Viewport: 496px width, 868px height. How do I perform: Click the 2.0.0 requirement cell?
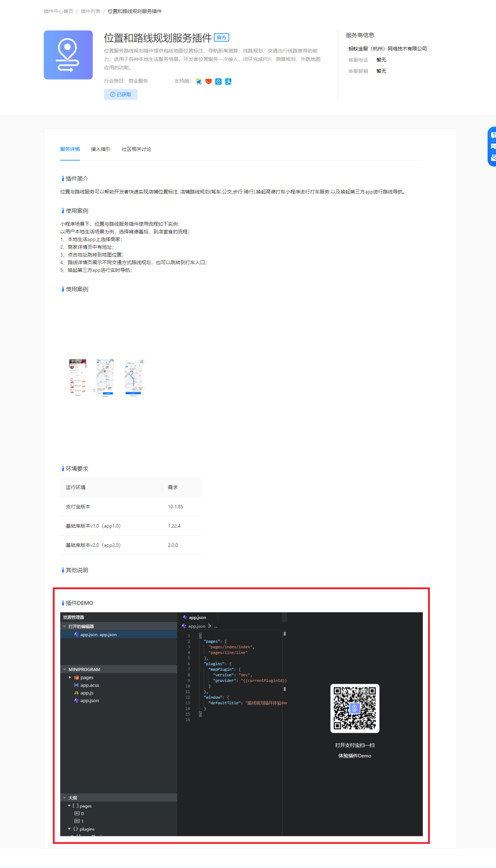tap(173, 545)
